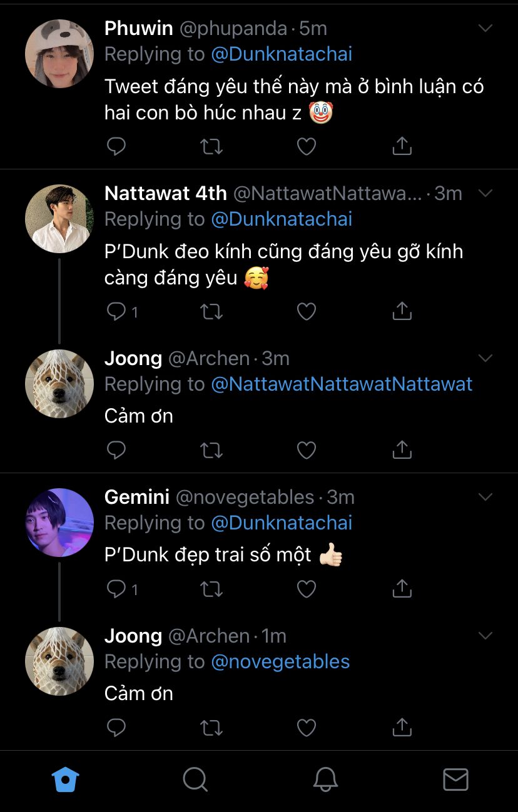Share Joong's last reply tweet
This screenshot has width=518, height=812.
(402, 728)
